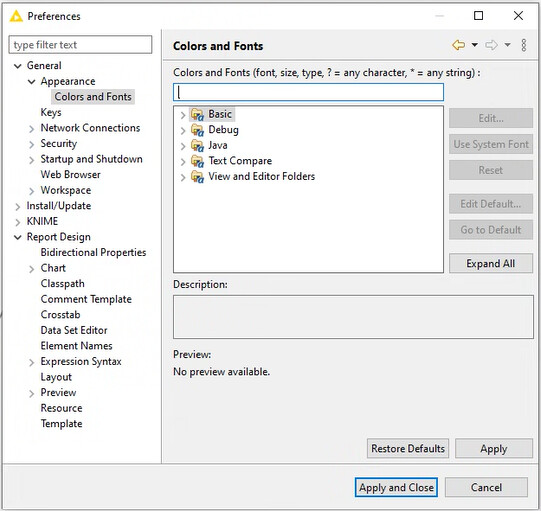Open the Data Set Editor page

coord(74,330)
